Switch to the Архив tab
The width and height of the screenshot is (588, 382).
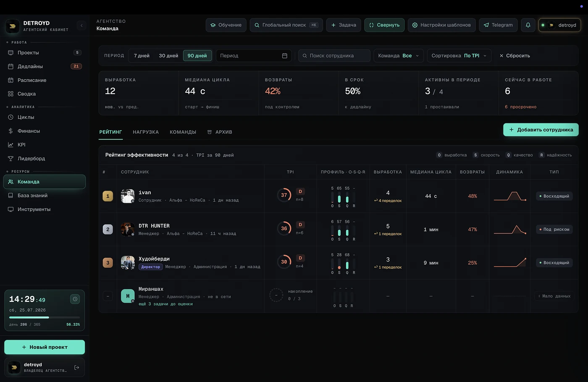point(220,132)
